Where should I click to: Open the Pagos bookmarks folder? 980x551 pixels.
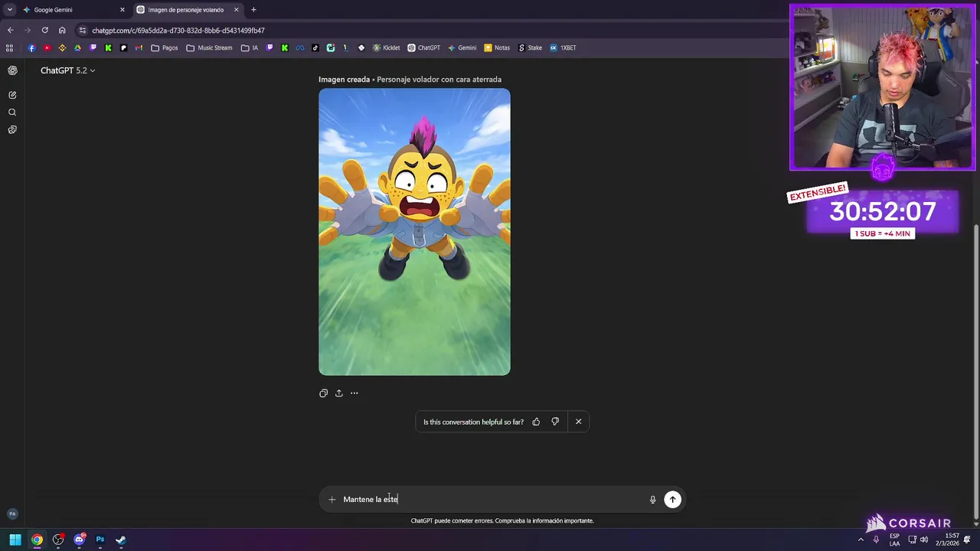165,47
